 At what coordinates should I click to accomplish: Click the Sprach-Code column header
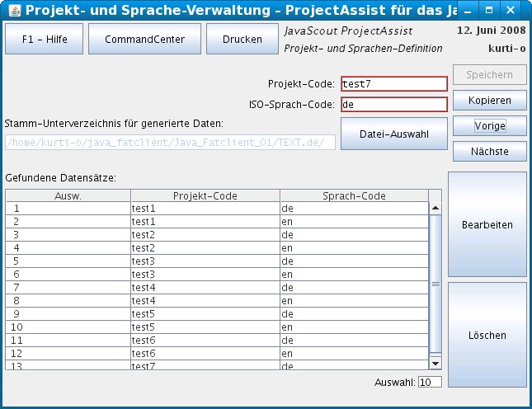pos(354,195)
